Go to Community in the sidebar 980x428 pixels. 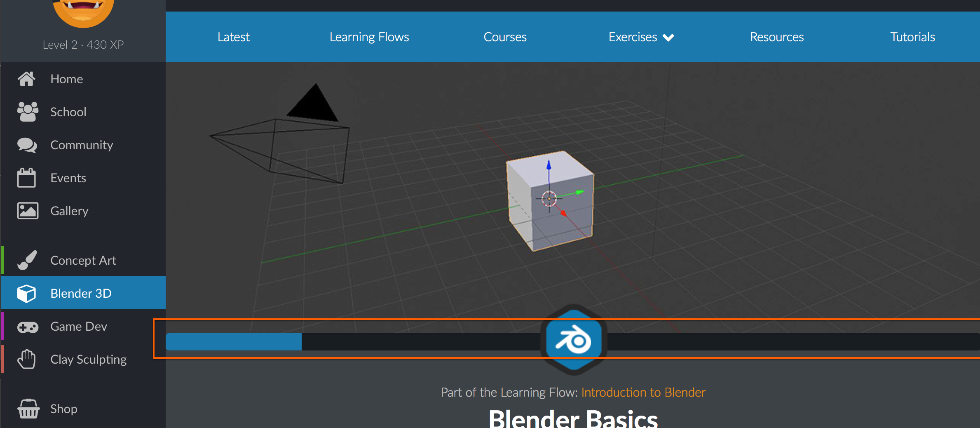[83, 145]
